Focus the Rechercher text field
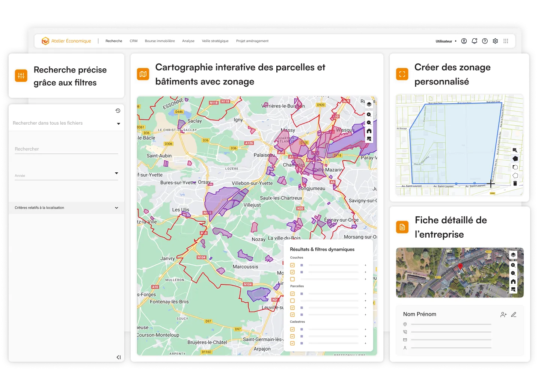 pos(66,149)
